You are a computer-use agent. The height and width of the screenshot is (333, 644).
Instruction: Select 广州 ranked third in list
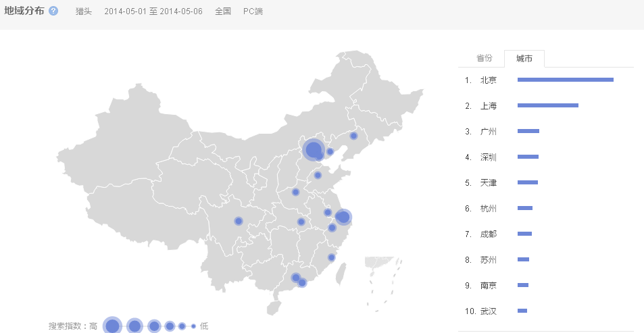coord(488,132)
